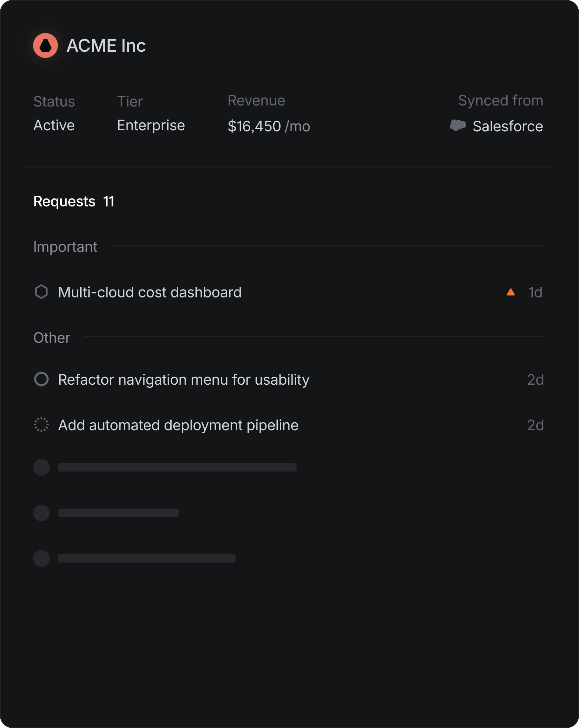Collapse the Other group header
Image resolution: width=579 pixels, height=728 pixels.
pyautogui.click(x=52, y=338)
